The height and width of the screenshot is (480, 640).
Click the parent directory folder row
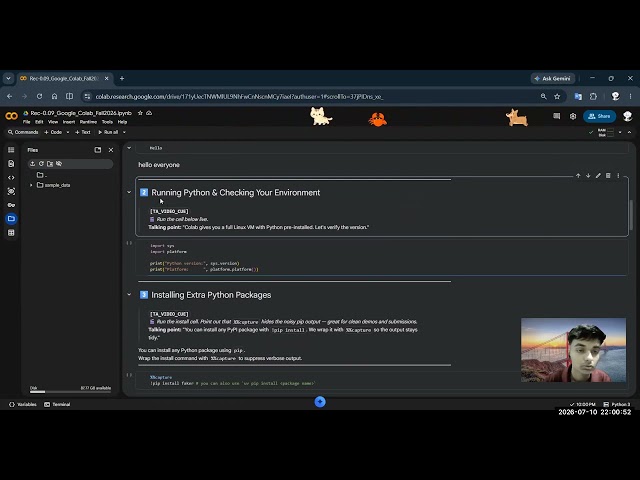[x=42, y=175]
